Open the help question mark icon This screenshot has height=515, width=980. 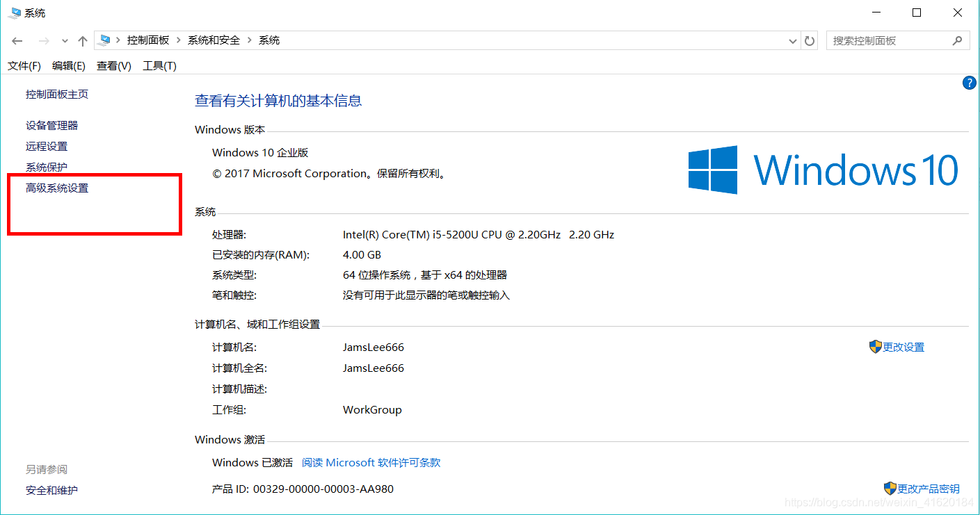(x=969, y=83)
